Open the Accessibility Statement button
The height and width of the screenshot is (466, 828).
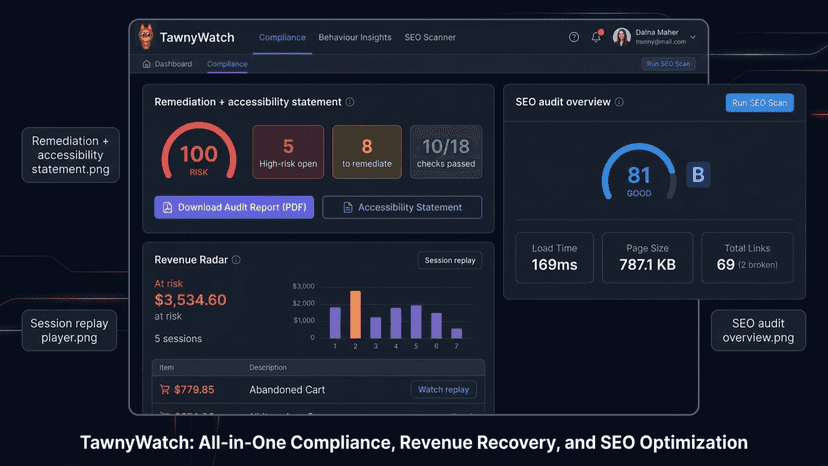pos(402,207)
